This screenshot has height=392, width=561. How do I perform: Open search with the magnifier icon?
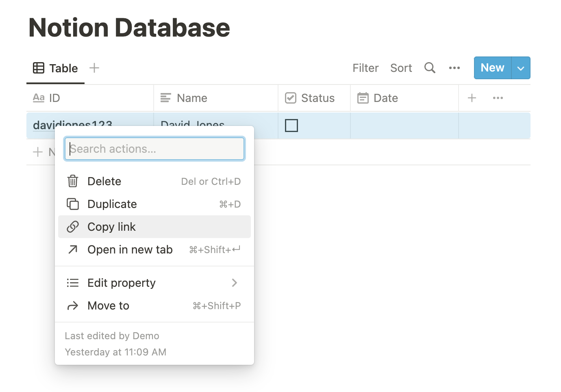pyautogui.click(x=430, y=68)
